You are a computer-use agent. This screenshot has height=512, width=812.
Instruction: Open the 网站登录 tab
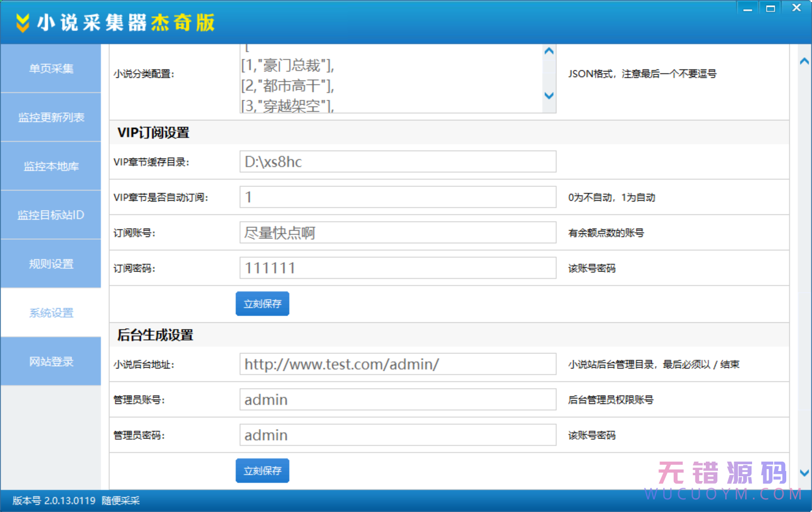[51, 362]
